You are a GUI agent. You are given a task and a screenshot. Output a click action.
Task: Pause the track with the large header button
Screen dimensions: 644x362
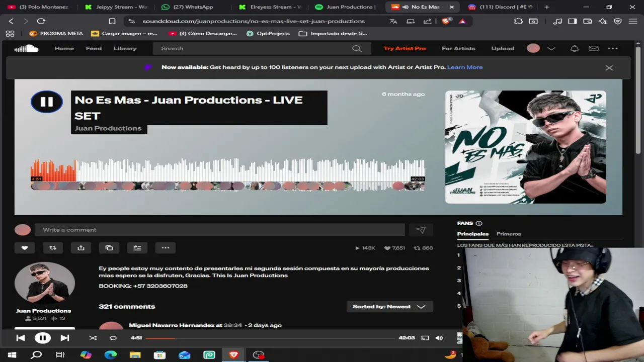click(x=46, y=102)
